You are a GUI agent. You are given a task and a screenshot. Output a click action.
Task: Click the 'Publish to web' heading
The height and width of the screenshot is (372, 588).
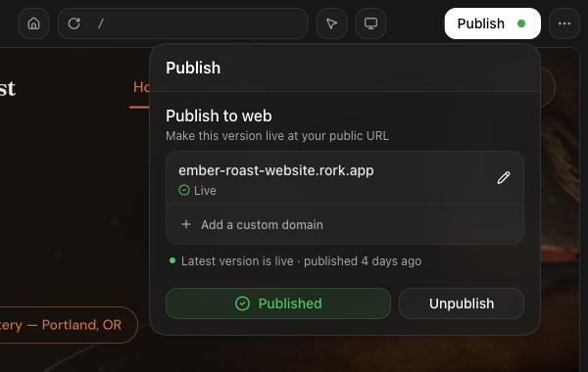(219, 116)
